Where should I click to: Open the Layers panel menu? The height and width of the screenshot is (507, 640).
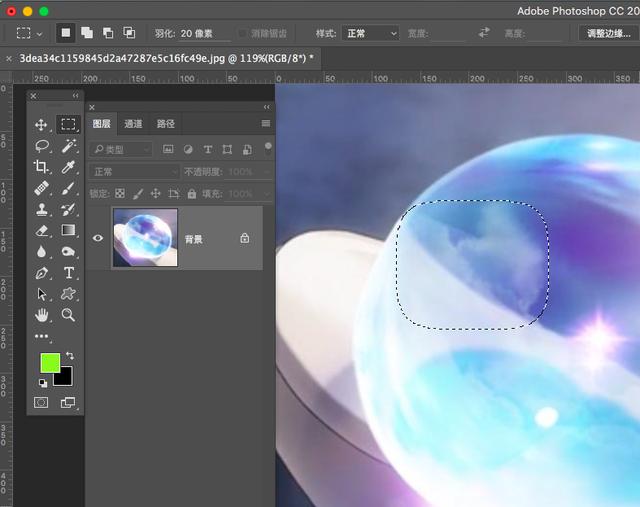[x=266, y=123]
